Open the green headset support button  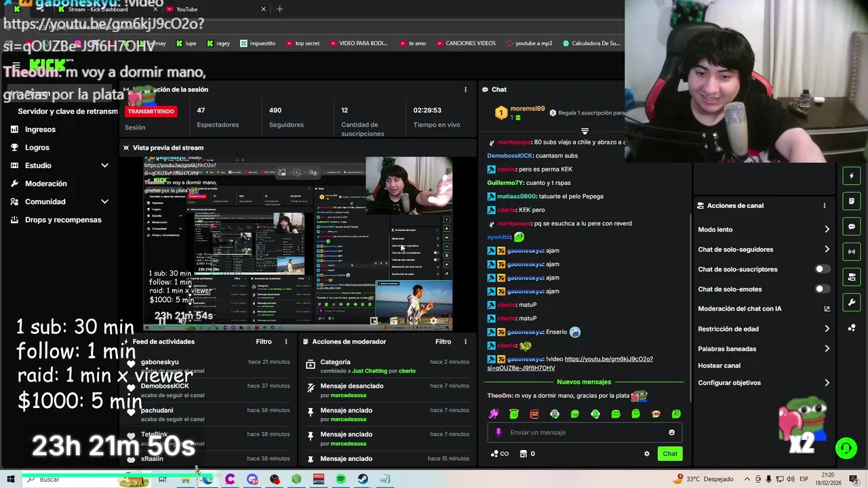pos(846,448)
